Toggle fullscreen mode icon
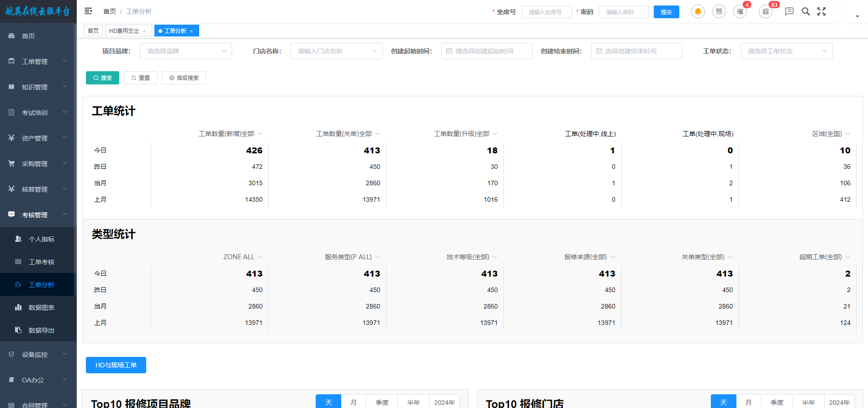868x408 pixels. [821, 12]
